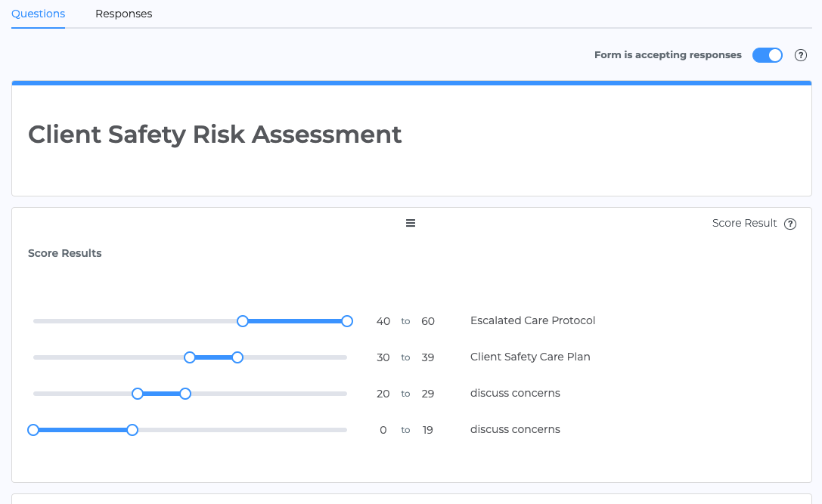Click the Escalated Care Protocol label

(532, 320)
